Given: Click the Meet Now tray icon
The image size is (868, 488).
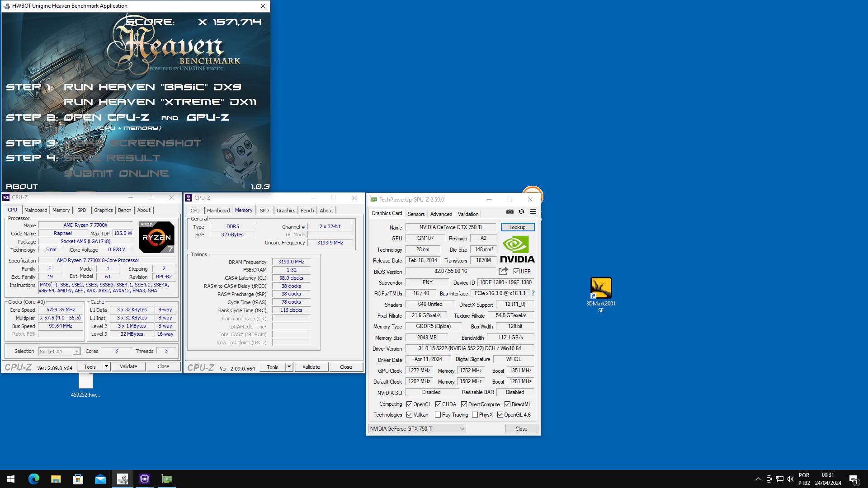Looking at the screenshot, I should point(769,479).
